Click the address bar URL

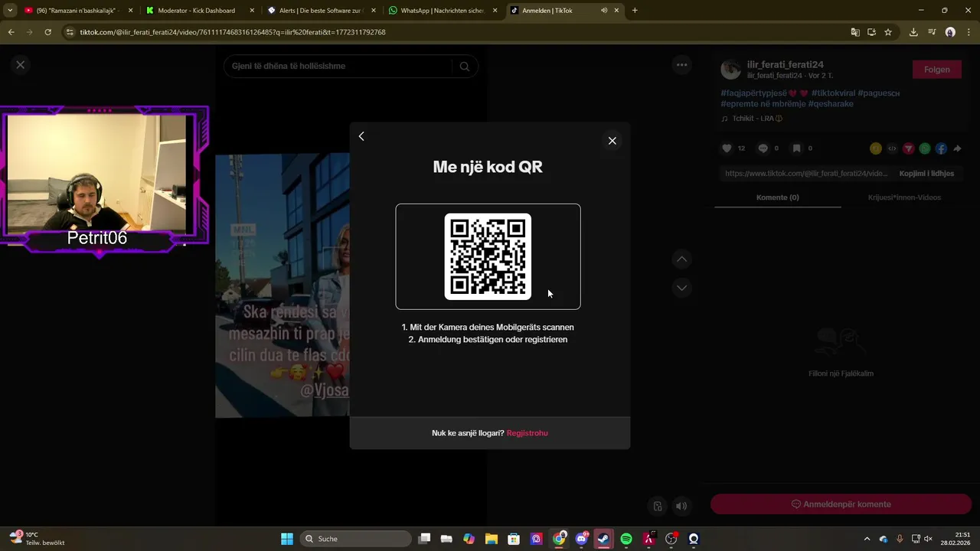tap(233, 32)
